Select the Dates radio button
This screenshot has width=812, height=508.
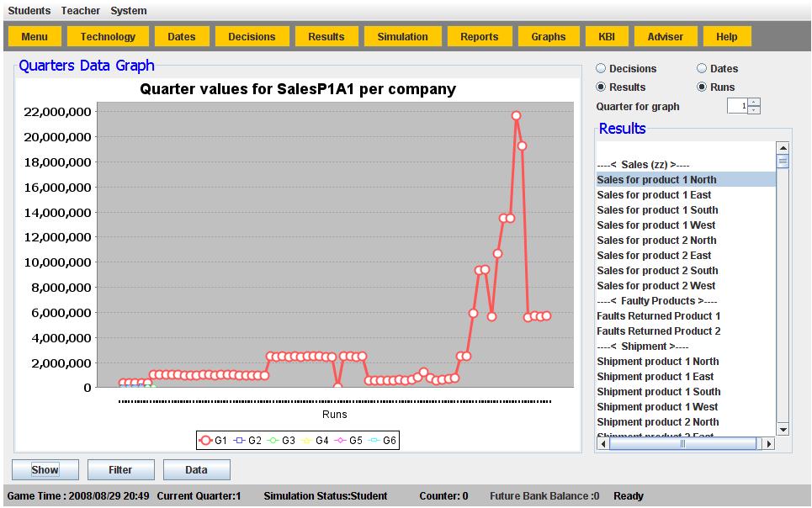(702, 69)
